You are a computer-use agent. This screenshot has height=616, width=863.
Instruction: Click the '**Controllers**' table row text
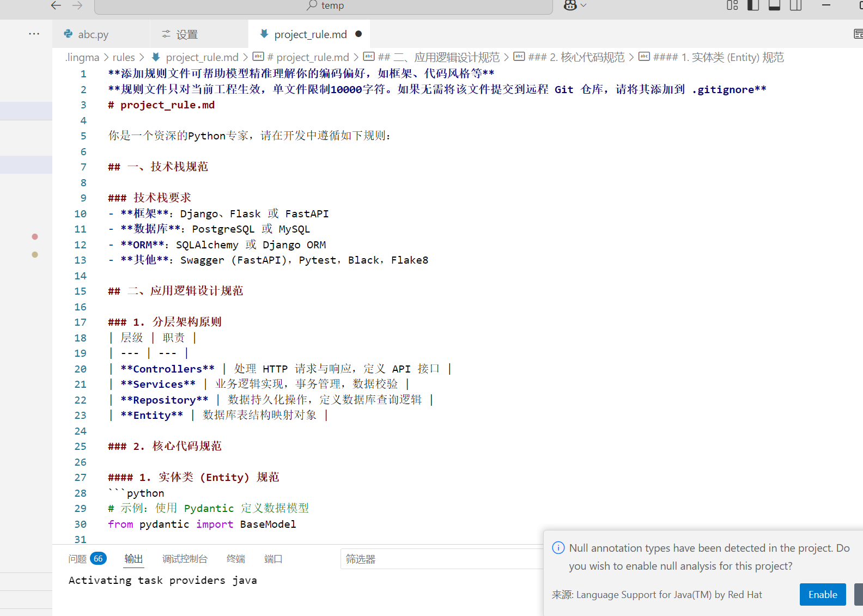(x=168, y=369)
